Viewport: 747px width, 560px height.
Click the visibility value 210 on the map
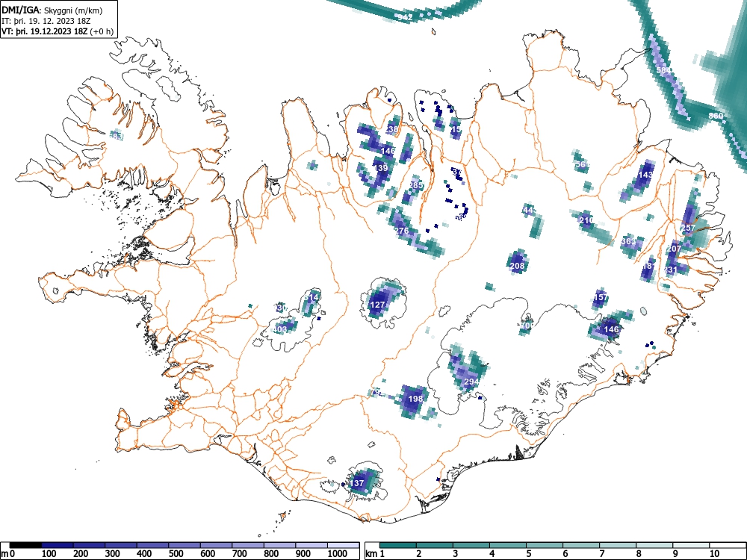coord(586,220)
